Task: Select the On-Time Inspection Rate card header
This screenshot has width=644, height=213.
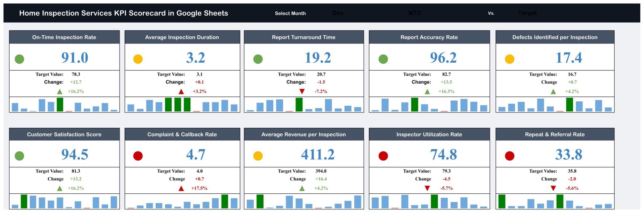Action: [64, 37]
